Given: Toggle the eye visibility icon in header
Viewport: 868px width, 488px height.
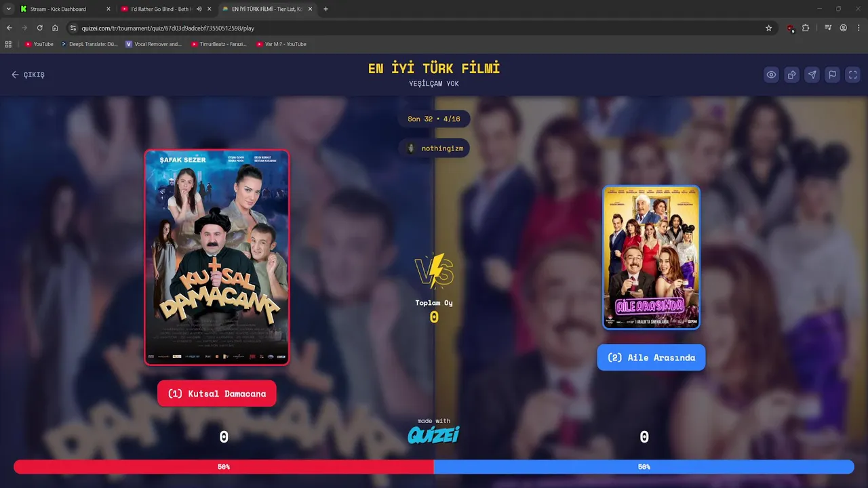Looking at the screenshot, I should 771,75.
